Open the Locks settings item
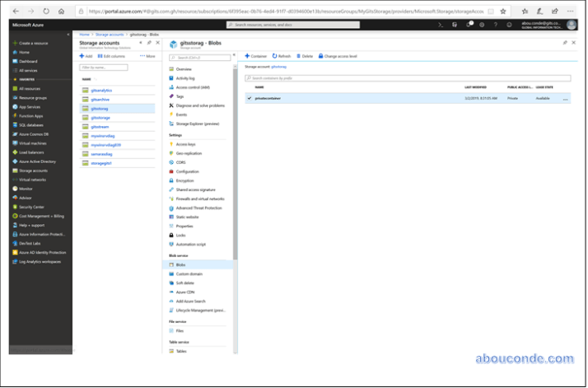This screenshot has height=388, width=588. pos(181,235)
